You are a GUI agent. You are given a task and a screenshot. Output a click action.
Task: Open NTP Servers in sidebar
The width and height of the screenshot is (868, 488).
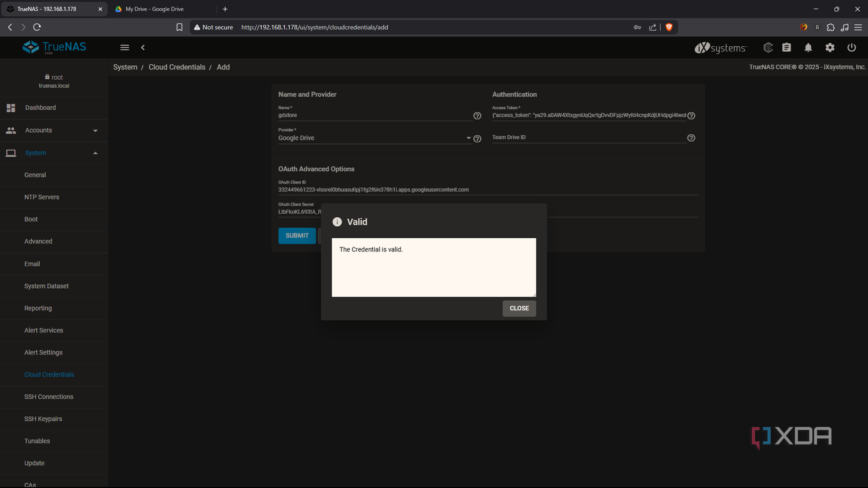click(42, 197)
